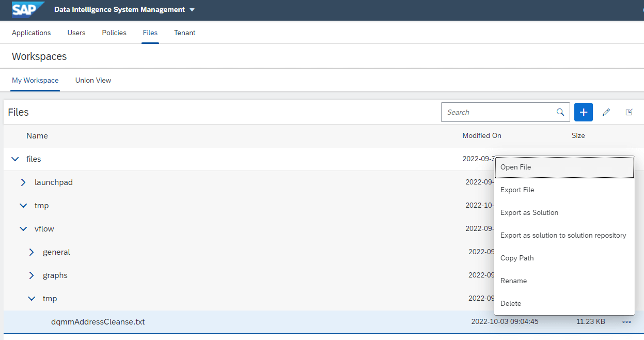Select the launchpad folder name

[x=54, y=182]
